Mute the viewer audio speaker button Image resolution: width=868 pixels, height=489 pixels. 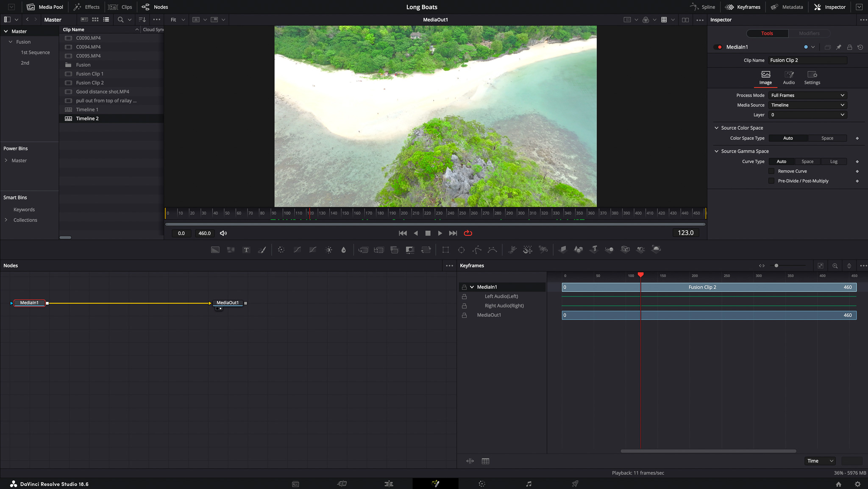[x=223, y=233]
